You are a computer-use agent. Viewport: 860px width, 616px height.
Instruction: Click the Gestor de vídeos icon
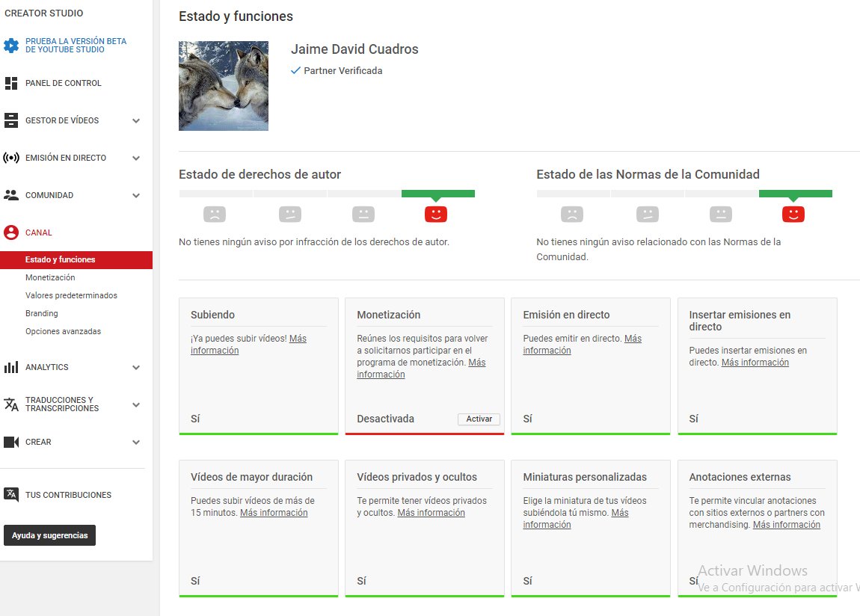[x=11, y=120]
